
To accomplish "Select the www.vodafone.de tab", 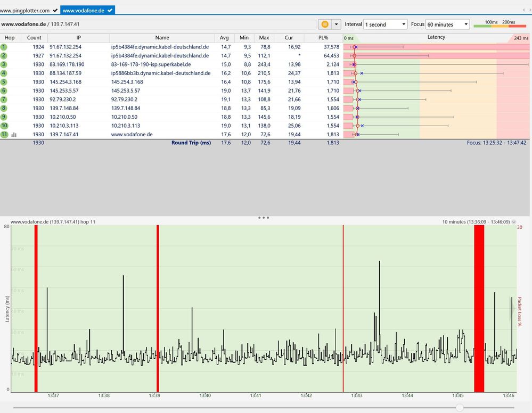I will point(87,10).
